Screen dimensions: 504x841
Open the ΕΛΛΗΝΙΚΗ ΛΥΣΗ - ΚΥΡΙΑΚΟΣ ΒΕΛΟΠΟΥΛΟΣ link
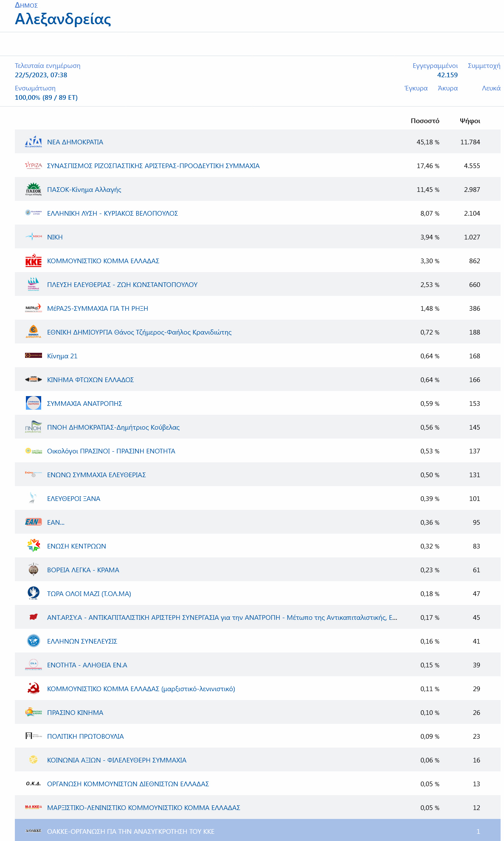113,214
